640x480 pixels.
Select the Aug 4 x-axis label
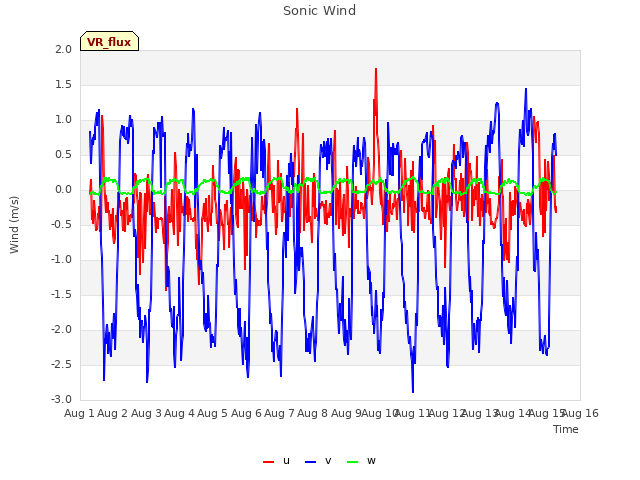click(179, 413)
